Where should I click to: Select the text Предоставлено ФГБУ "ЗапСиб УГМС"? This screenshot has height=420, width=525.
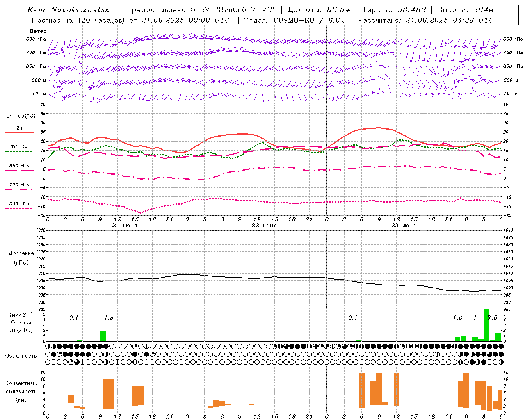(x=201, y=10)
